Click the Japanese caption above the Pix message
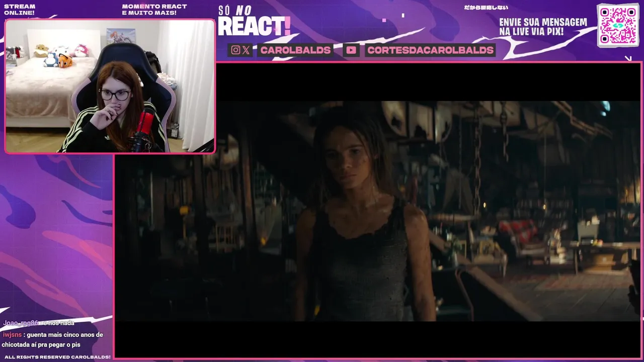Viewport: 644px width, 362px height. click(x=486, y=8)
